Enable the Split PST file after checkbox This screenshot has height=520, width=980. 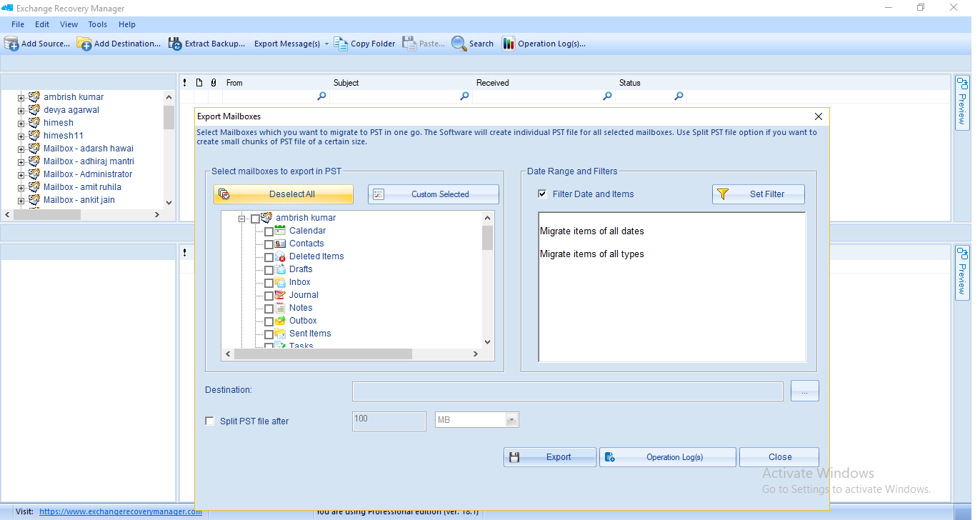[210, 421]
